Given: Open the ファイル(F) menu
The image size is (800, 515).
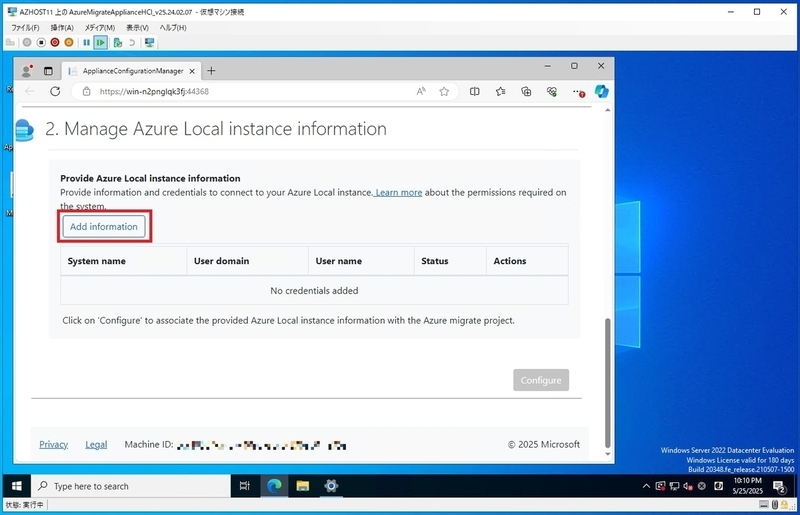Looking at the screenshot, I should pos(25,28).
